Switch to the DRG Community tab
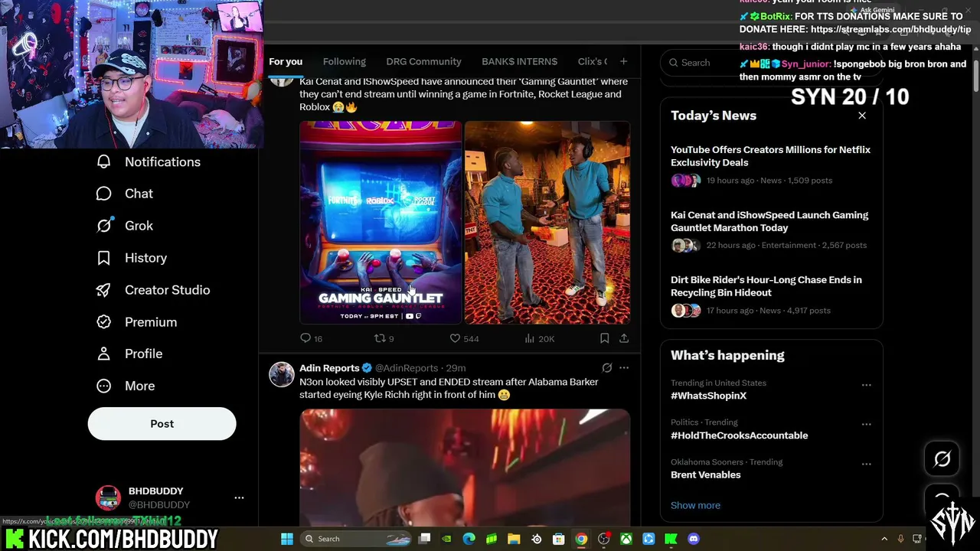The width and height of the screenshot is (980, 551). point(423,61)
